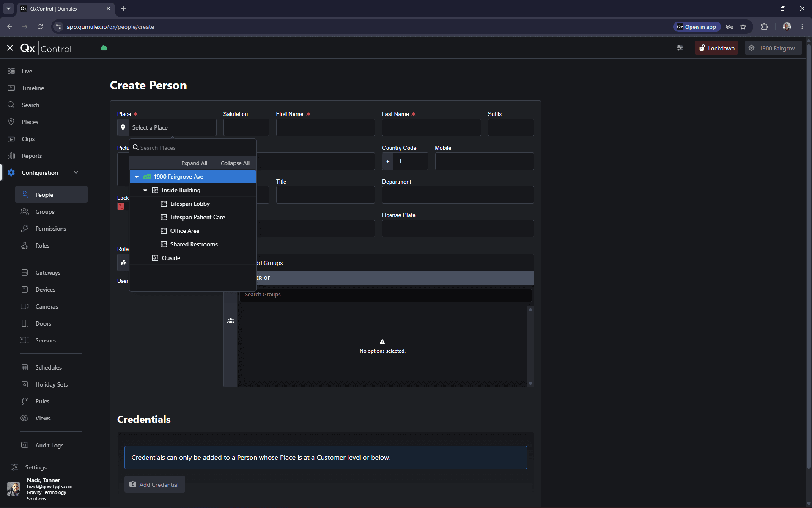This screenshot has height=508, width=812.
Task: Navigate to Places in sidebar
Action: point(30,122)
